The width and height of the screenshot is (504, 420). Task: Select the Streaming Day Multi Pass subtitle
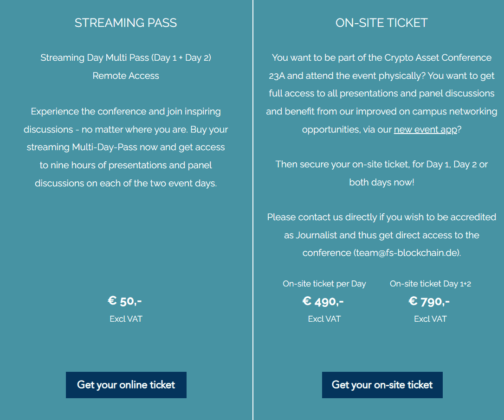[x=126, y=58]
